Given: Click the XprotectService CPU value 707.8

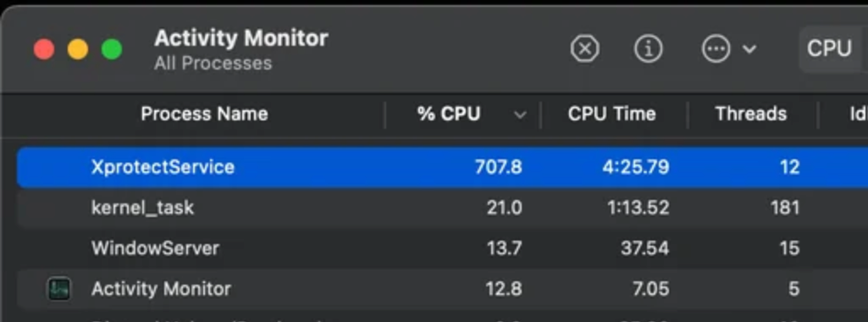Looking at the screenshot, I should pos(498,167).
